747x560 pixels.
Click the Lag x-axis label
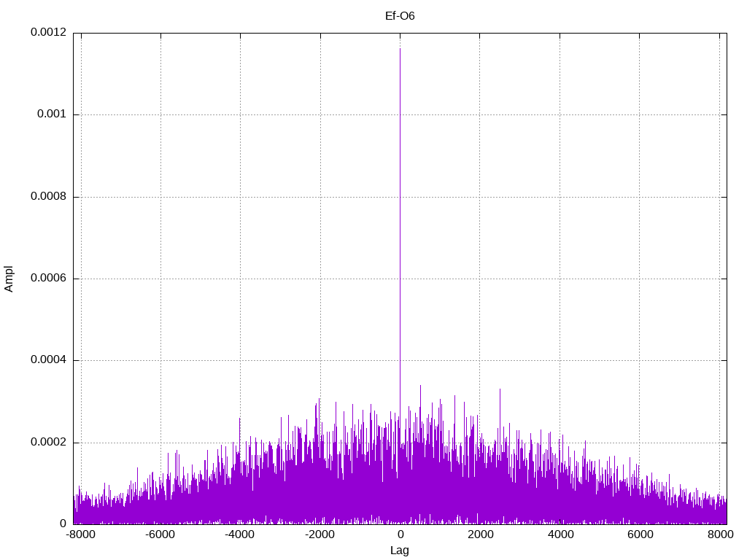(x=400, y=551)
